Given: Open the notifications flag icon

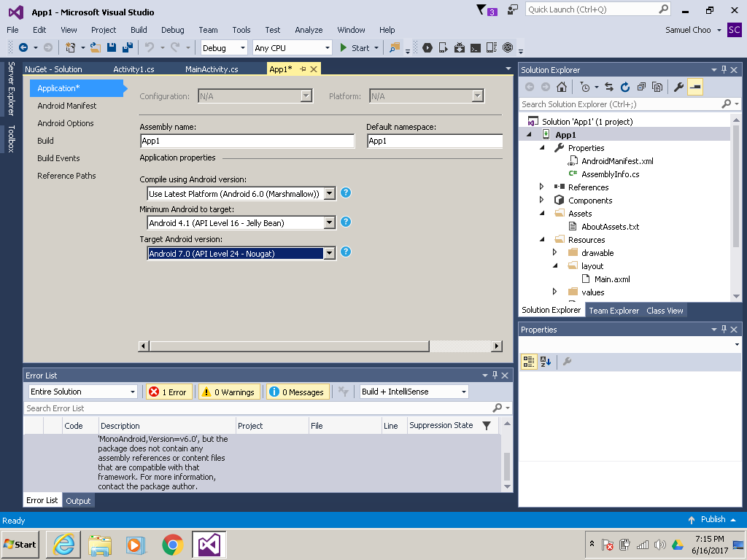Looking at the screenshot, I should 487,10.
